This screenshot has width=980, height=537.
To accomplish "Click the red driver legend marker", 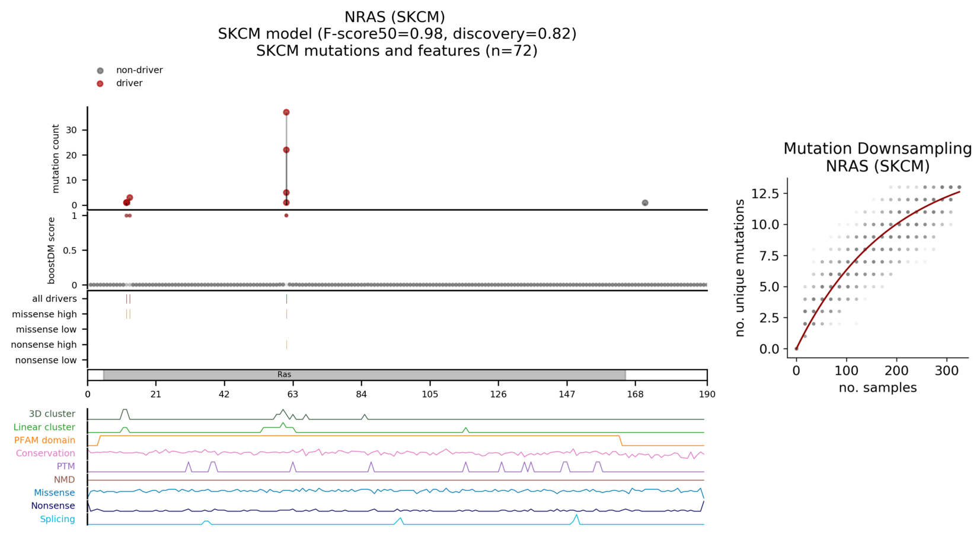I will (100, 84).
